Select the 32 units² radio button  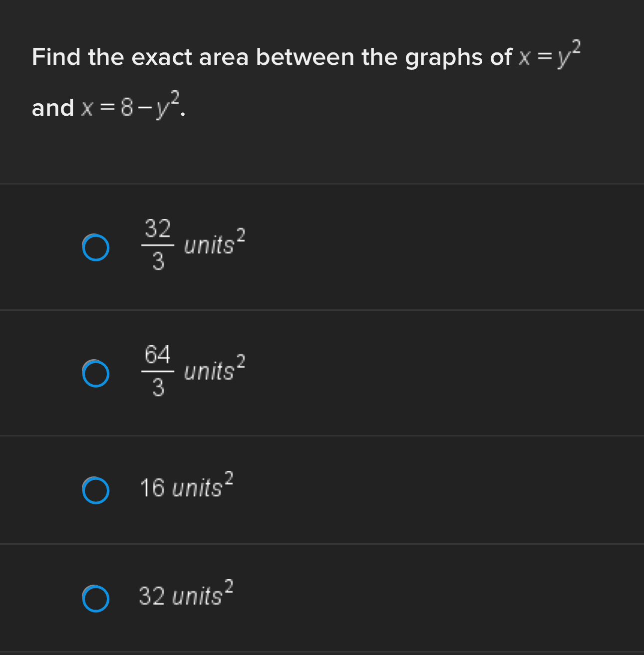pyautogui.click(x=96, y=599)
